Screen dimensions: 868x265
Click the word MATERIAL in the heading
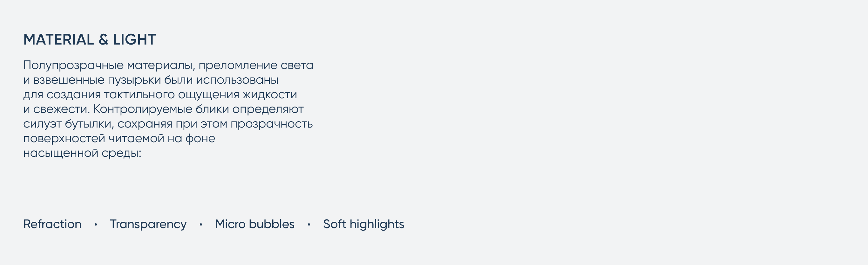tap(59, 39)
